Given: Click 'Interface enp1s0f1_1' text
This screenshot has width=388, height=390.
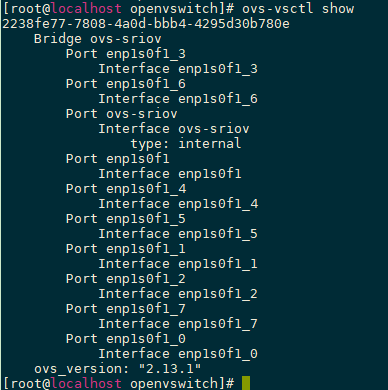Looking at the screenshot, I should (x=178, y=264).
